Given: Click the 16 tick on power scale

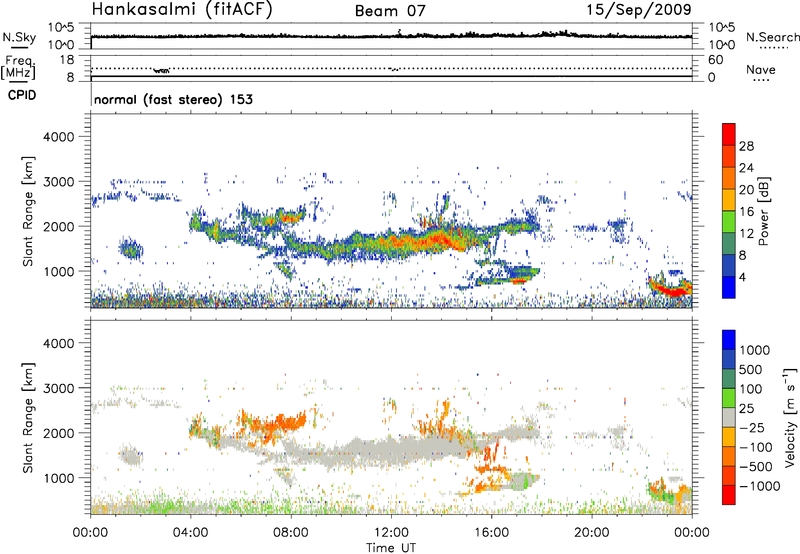Looking at the screenshot, I should (746, 212).
